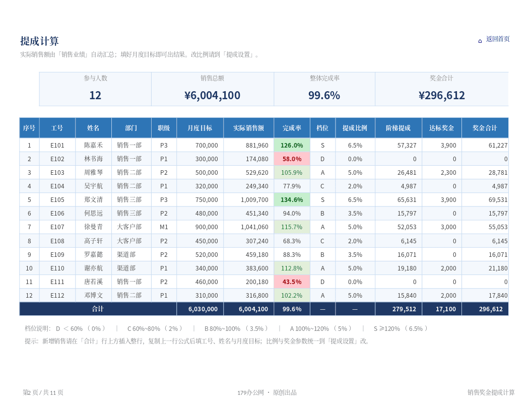The height and width of the screenshot is (411, 532).
Task: Click 罗嘉懿's tiered commission 16,071
Action: 407,255
